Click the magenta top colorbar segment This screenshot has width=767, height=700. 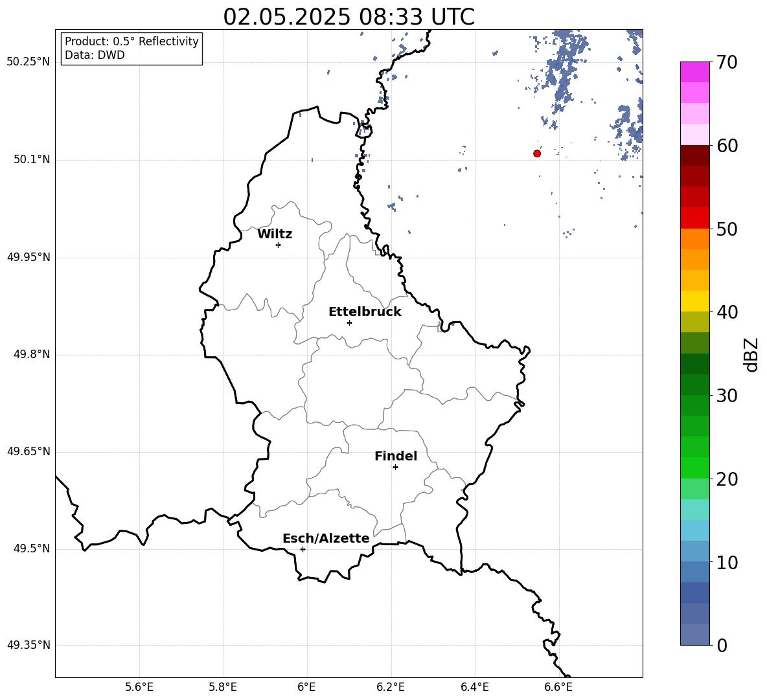tap(694, 72)
